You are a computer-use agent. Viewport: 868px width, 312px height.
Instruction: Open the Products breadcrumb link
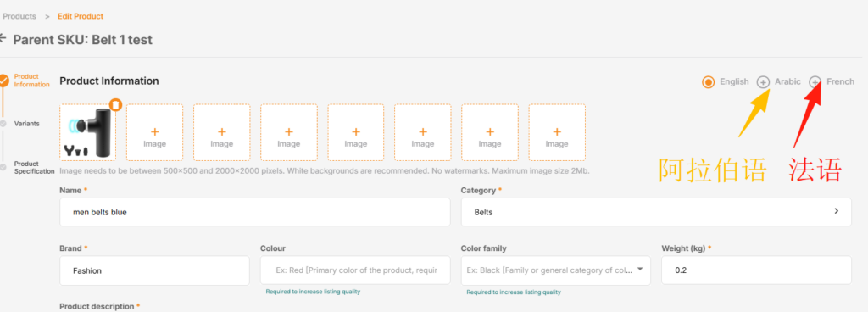coord(19,16)
